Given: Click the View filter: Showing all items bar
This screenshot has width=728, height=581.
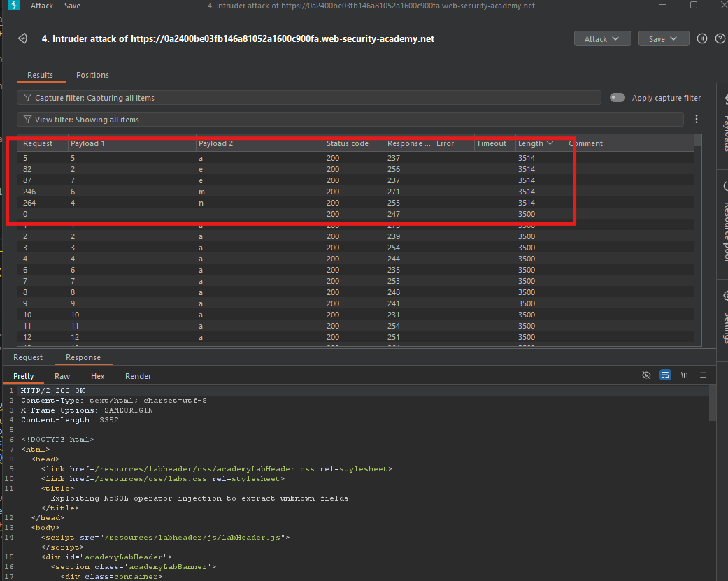Looking at the screenshot, I should (x=350, y=120).
